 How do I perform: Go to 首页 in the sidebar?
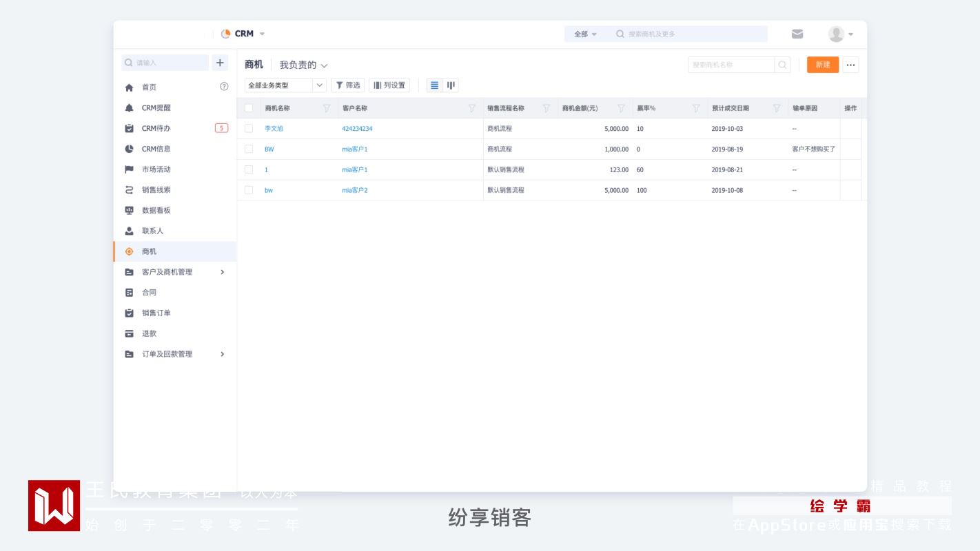click(149, 87)
